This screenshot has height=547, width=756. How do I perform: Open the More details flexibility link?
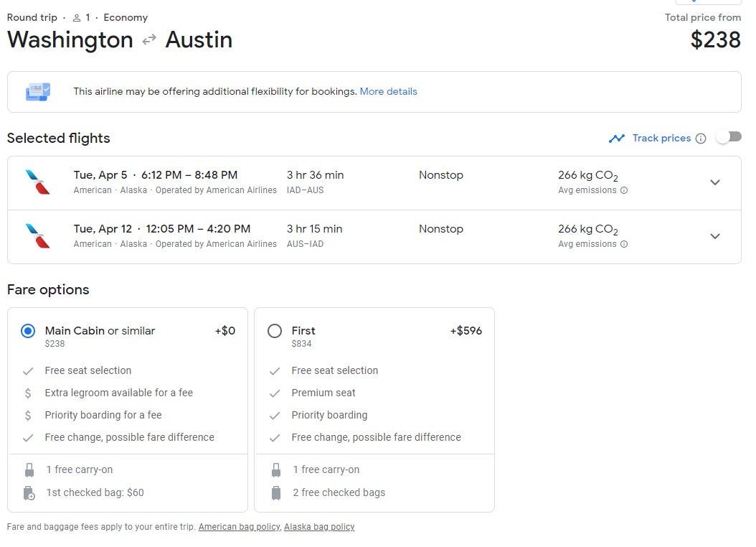(388, 92)
